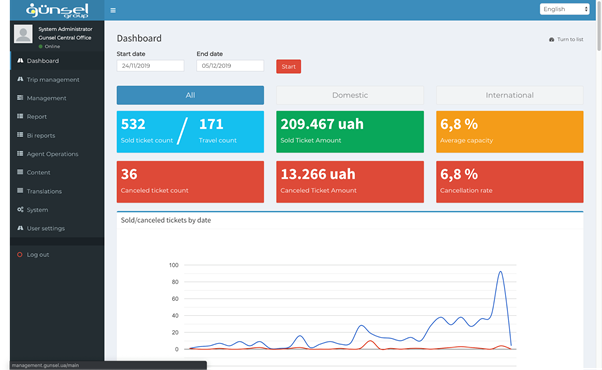Open the System menu item
This screenshot has height=370, width=602.
pos(57,210)
